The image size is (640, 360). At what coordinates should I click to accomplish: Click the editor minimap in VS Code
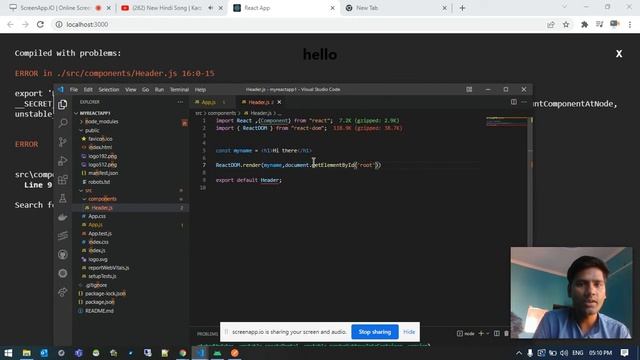coord(507,122)
